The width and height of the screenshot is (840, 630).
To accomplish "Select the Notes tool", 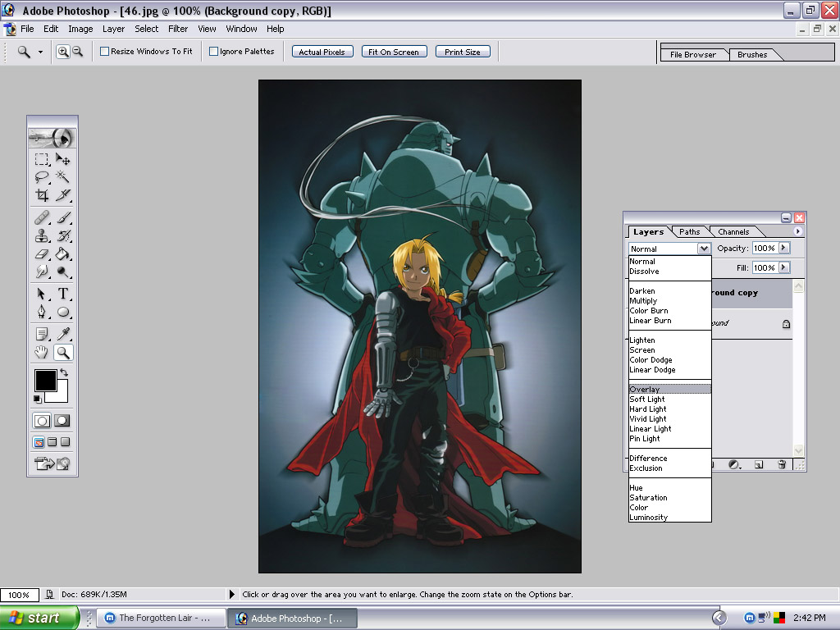I will tap(42, 335).
